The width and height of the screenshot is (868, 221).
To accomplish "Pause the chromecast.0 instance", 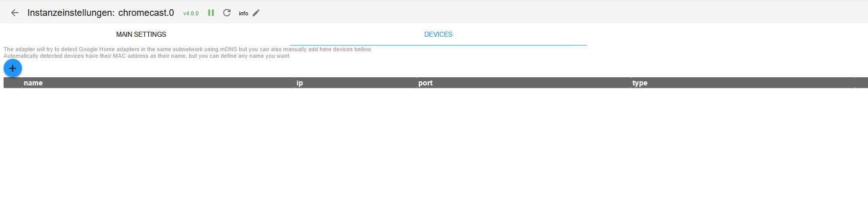I will pyautogui.click(x=211, y=13).
